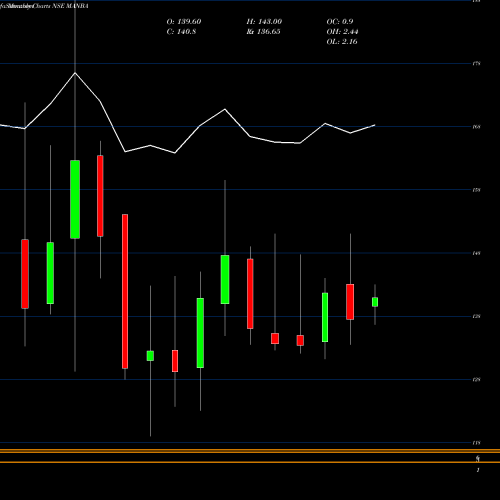Image resolution: width=500 pixels, height=500 pixels.
Task: Click the 'OL: 2.16' reading
Action: coord(342,42)
